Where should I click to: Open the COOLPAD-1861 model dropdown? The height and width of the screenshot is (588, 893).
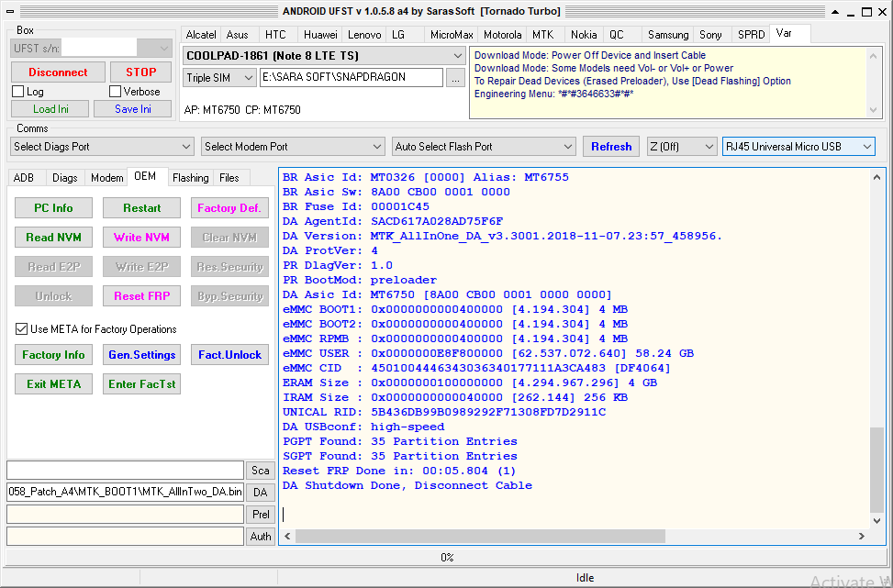coord(323,56)
